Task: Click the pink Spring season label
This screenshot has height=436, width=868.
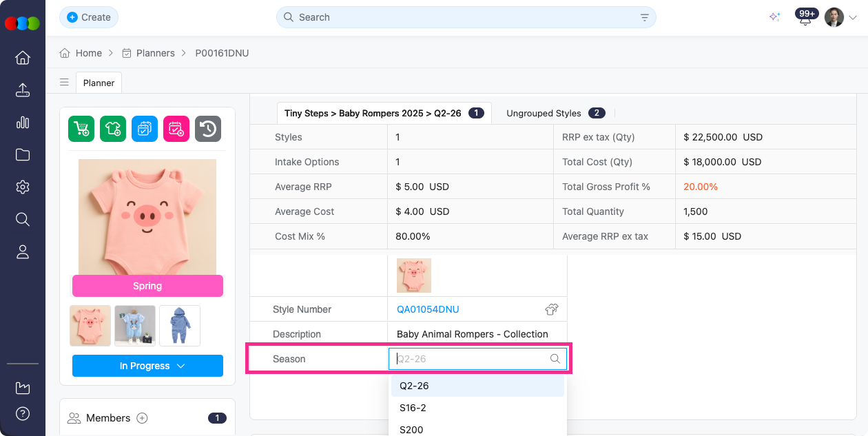Action: point(147,286)
